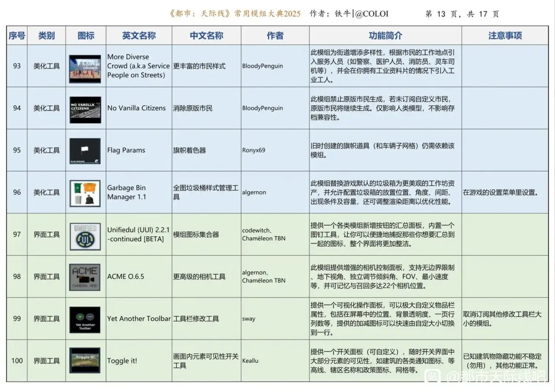Click author Keallu in row 100
This screenshot has height=392, width=555.
[x=250, y=361]
